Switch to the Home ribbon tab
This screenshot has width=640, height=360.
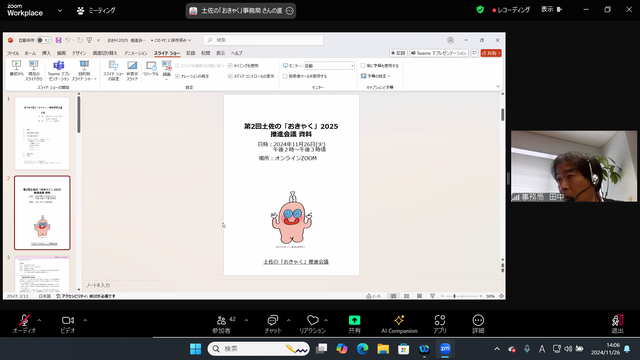point(30,53)
